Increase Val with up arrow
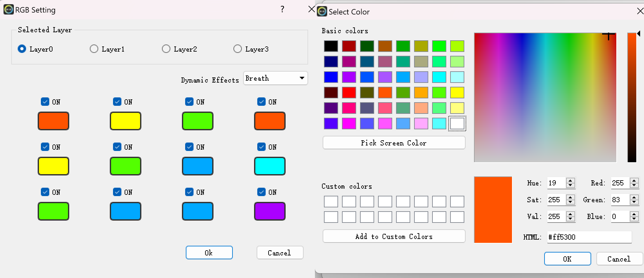This screenshot has height=278, width=644. coord(571,214)
